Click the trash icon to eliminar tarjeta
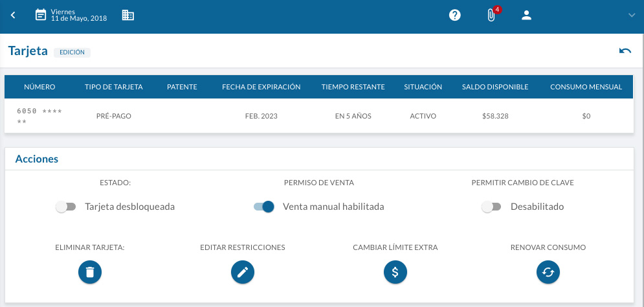The width and height of the screenshot is (644, 307). click(90, 272)
